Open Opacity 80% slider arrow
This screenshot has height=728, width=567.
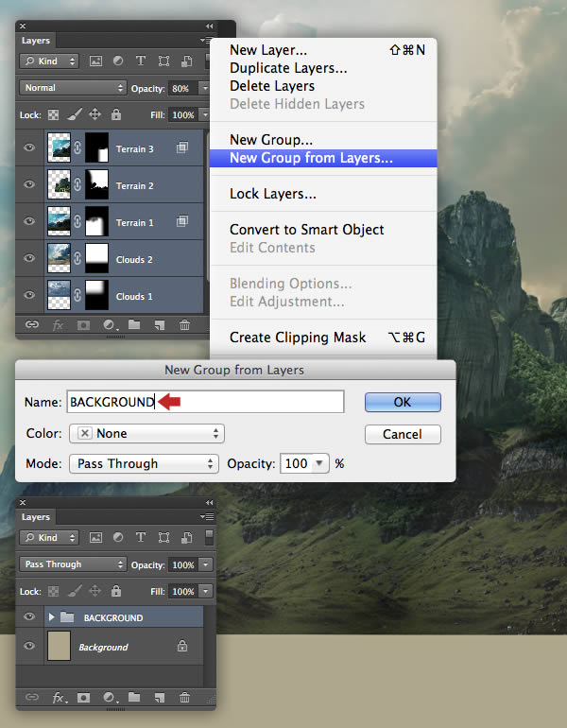click(x=205, y=88)
